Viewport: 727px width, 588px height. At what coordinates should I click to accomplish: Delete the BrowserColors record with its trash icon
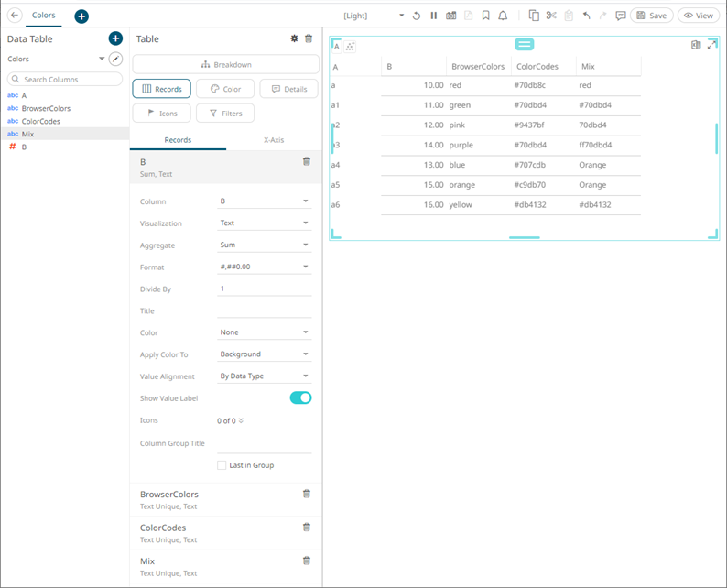point(306,494)
